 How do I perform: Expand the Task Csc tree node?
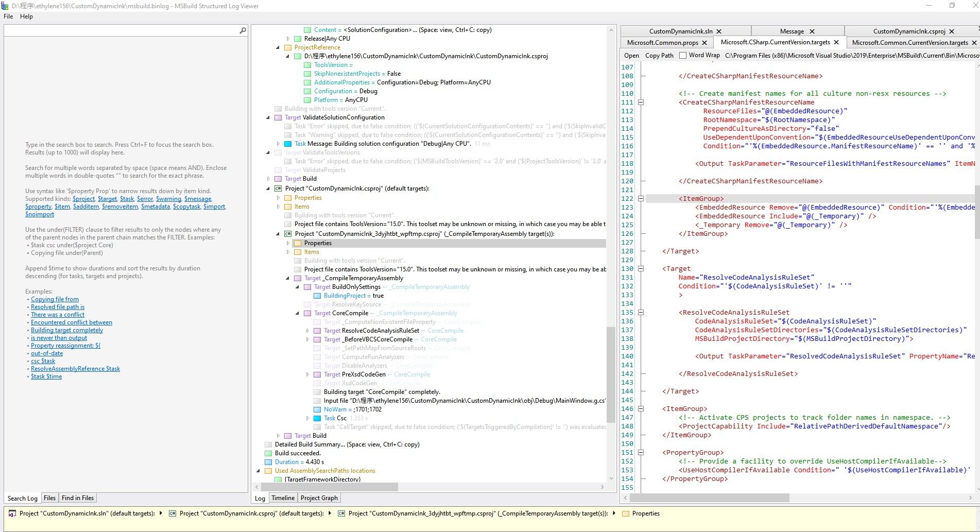[308, 418]
